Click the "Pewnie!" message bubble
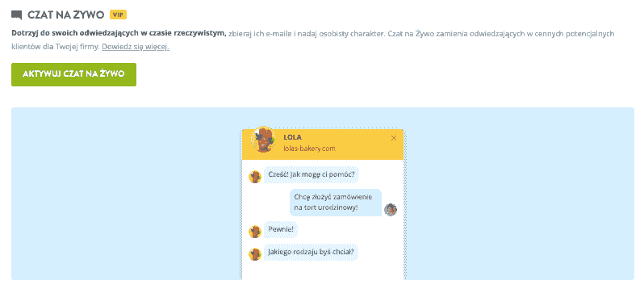 click(281, 229)
